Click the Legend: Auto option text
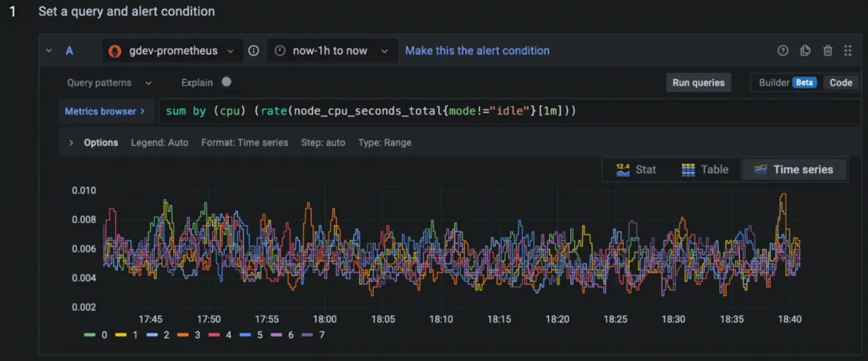This screenshot has height=361, width=868. tap(159, 143)
